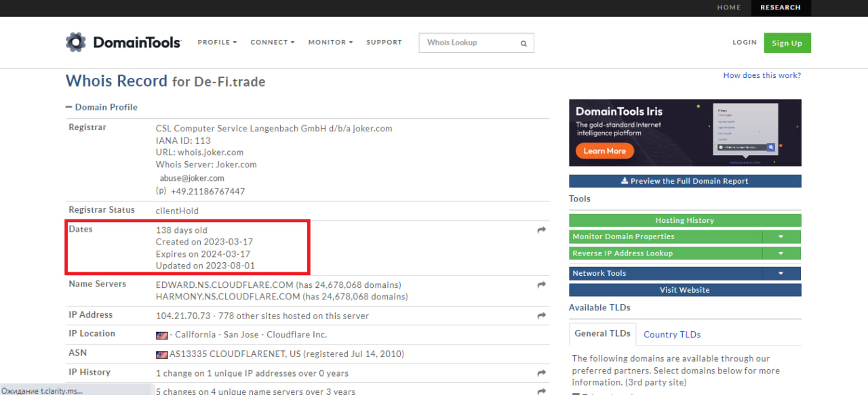
Task: Click the share arrow in Dates row
Action: coord(541,230)
